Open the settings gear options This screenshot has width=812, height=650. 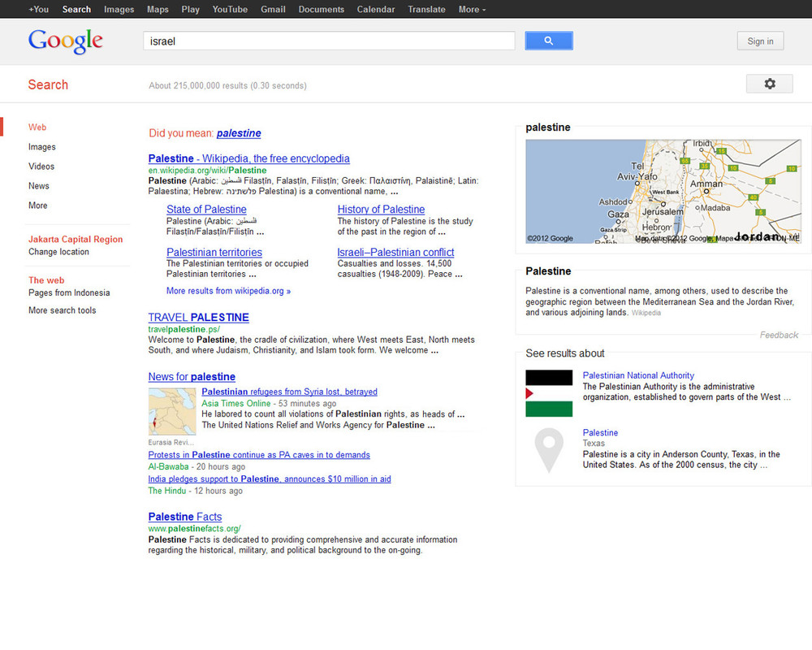coord(769,84)
